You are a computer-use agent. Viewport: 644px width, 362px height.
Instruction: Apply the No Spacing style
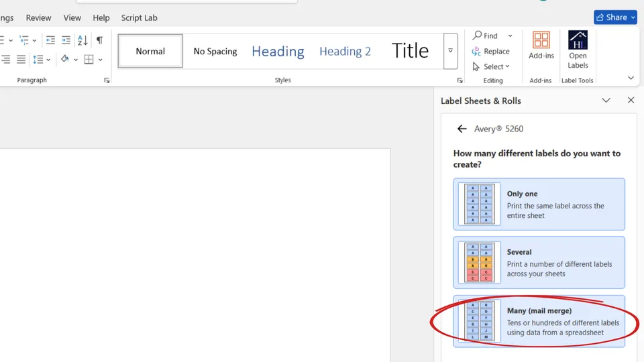(215, 51)
